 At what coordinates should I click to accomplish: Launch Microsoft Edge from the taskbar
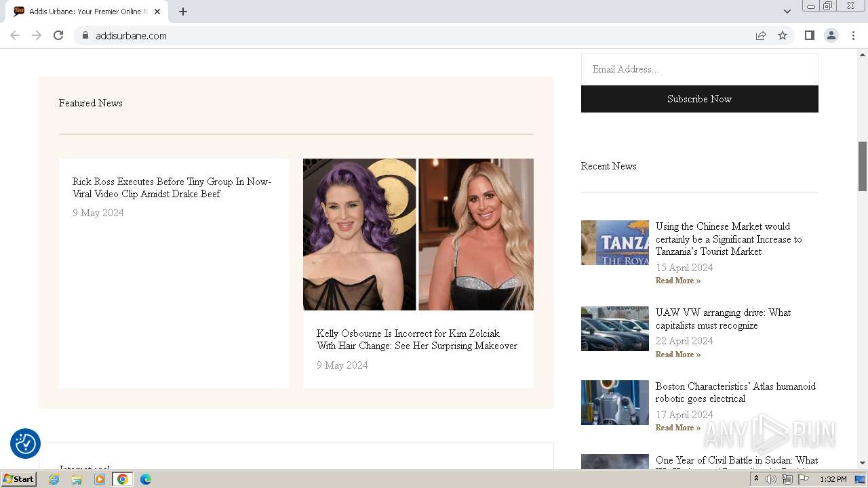point(146,479)
